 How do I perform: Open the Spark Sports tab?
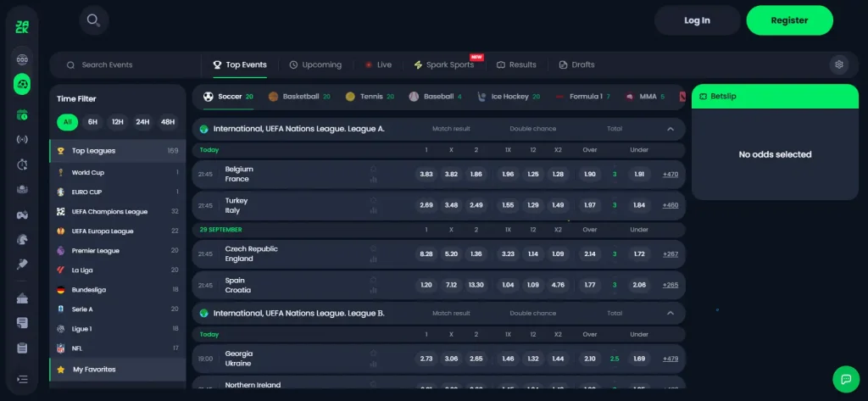click(444, 64)
